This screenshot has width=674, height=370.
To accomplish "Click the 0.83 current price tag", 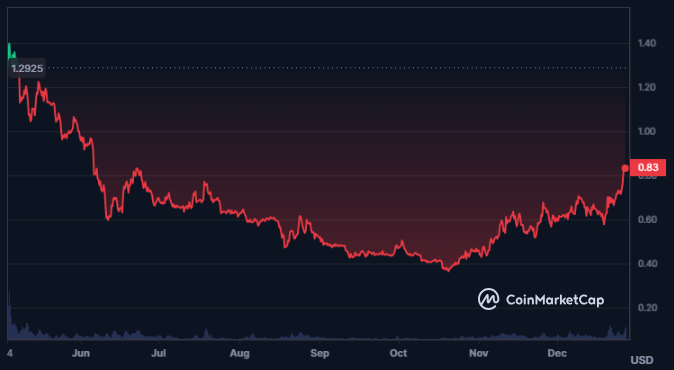I will click(648, 168).
